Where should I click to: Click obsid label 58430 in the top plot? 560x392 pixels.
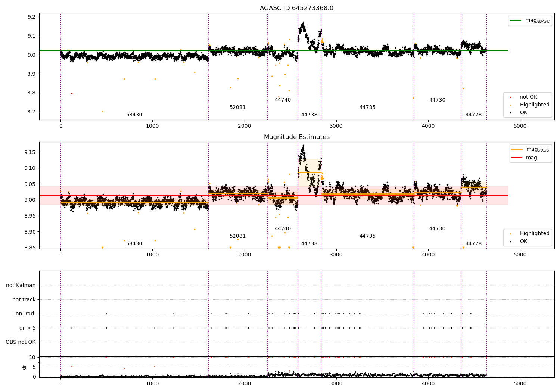134,115
